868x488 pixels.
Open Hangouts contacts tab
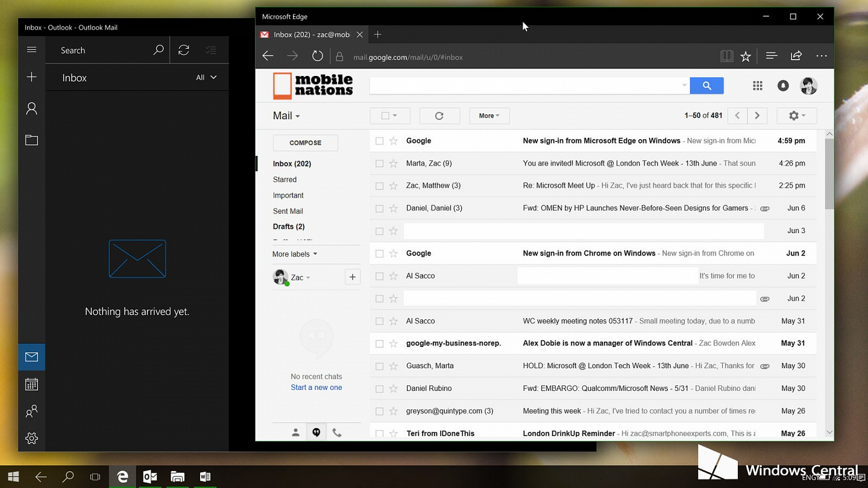click(295, 432)
